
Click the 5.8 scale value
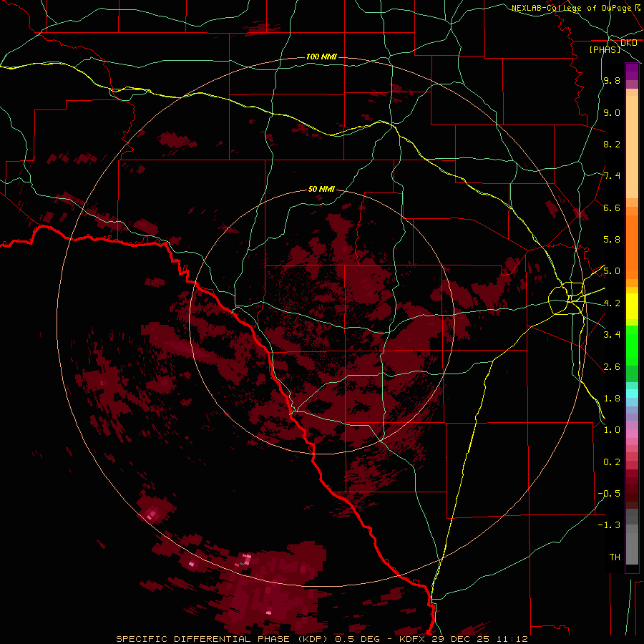coord(612,240)
